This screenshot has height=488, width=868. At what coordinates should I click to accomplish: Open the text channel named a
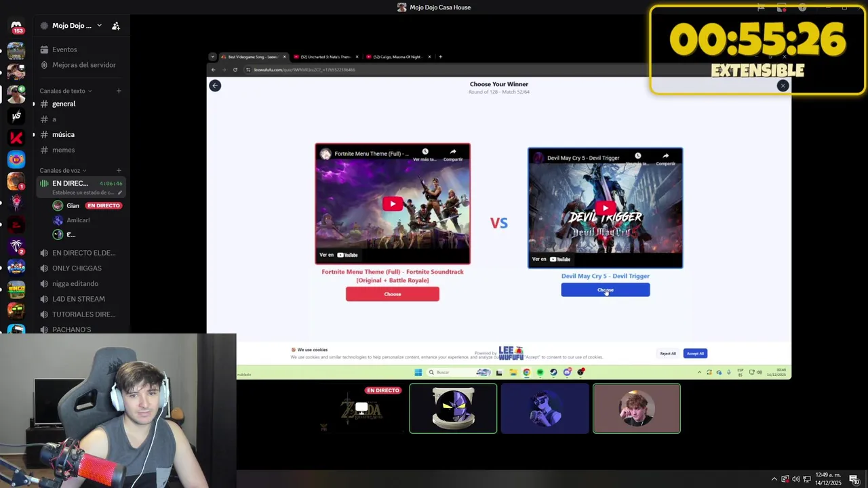tap(54, 119)
